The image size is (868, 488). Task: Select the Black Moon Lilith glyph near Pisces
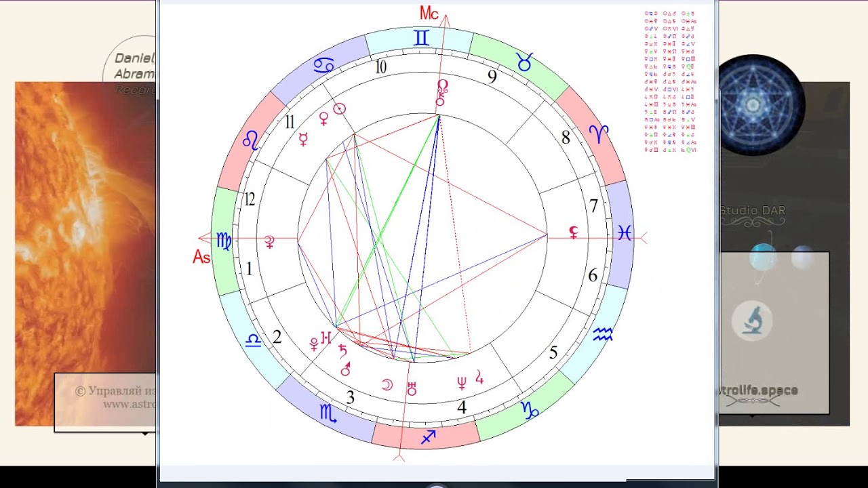pos(574,232)
